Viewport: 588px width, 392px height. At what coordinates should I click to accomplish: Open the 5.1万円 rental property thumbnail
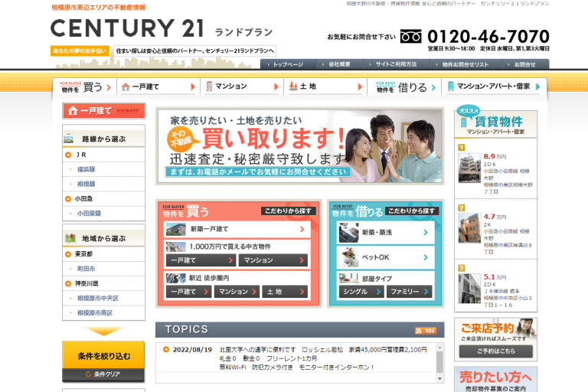coord(469,289)
